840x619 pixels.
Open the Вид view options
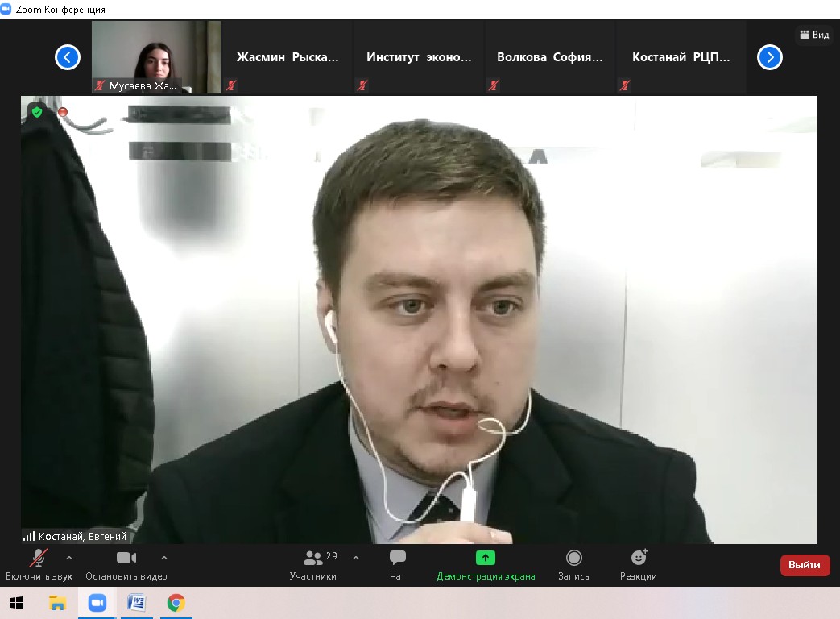pyautogui.click(x=814, y=35)
